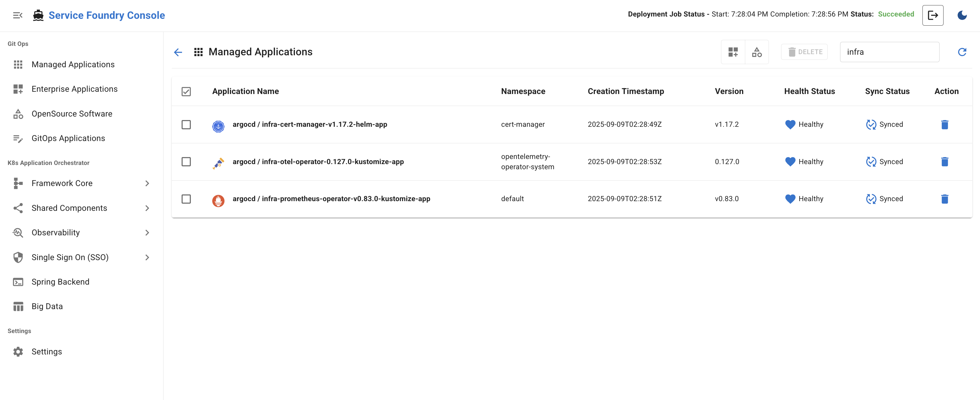This screenshot has width=980, height=400.
Task: Click the Namespace column header
Action: 523,91
